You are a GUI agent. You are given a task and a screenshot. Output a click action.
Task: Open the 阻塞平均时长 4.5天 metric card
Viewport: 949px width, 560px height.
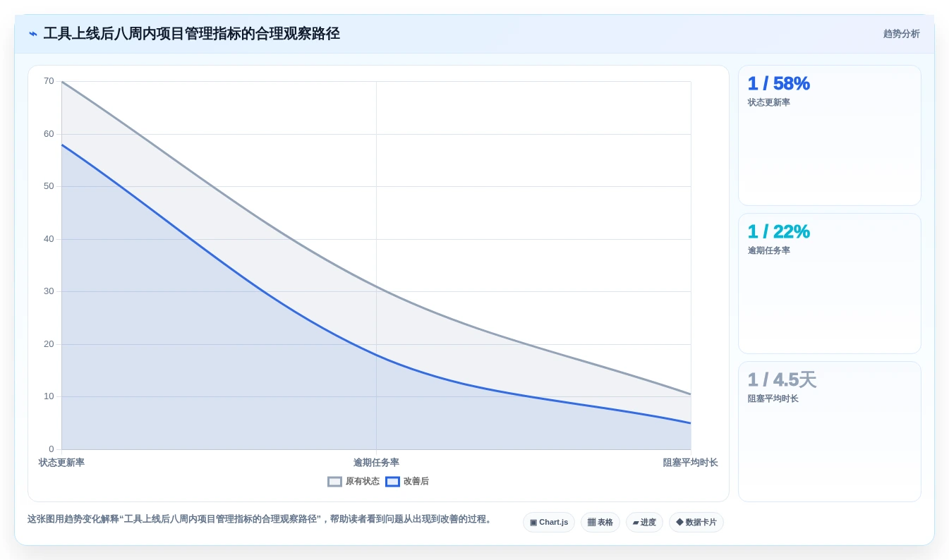(829, 432)
